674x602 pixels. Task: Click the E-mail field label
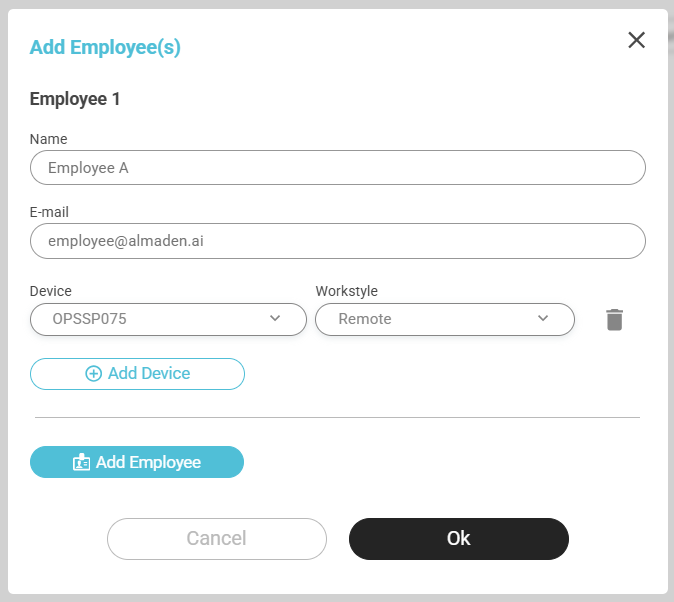(50, 212)
